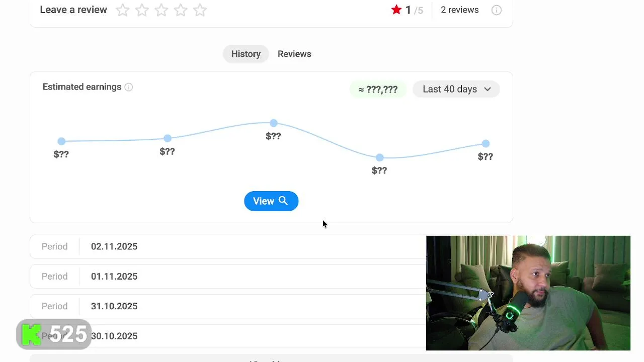
Task: Click the blue View button
Action: pyautogui.click(x=271, y=201)
